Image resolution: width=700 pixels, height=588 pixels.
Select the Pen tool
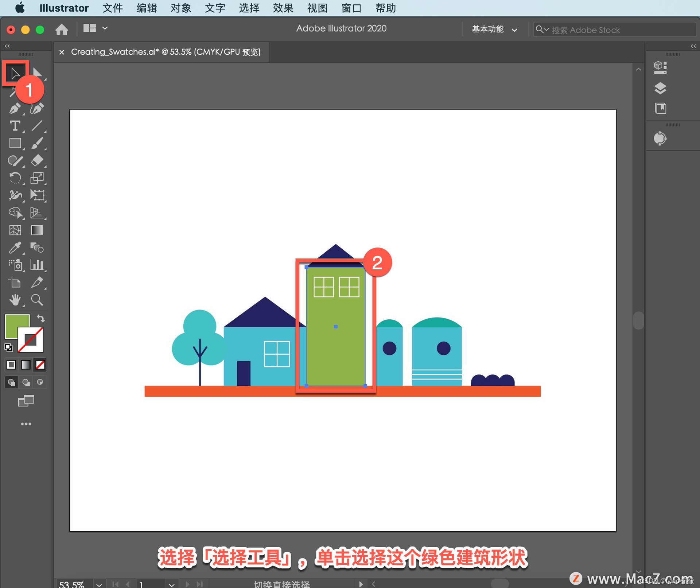(15, 109)
